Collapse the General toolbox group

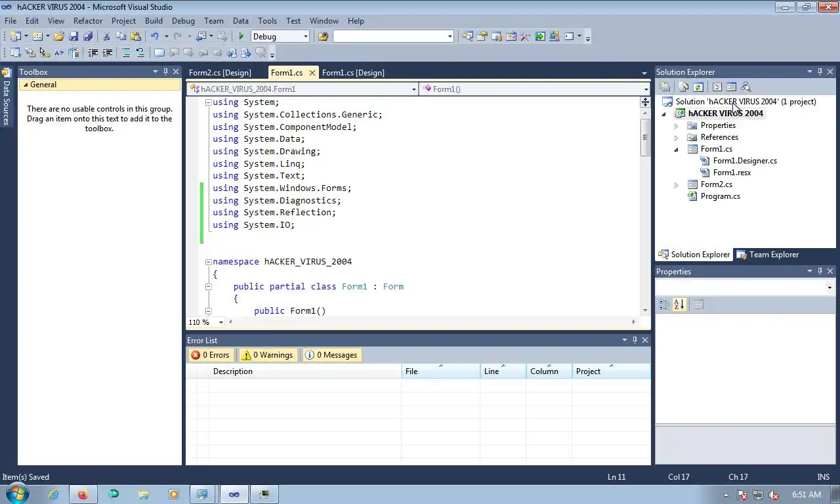pos(26,85)
